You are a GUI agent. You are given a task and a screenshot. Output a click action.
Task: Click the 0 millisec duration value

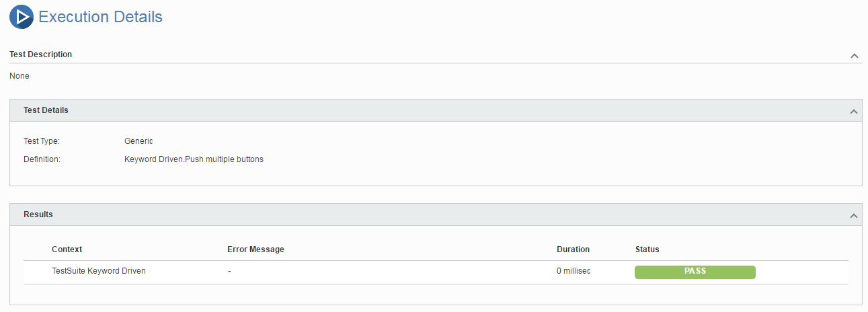(x=574, y=271)
